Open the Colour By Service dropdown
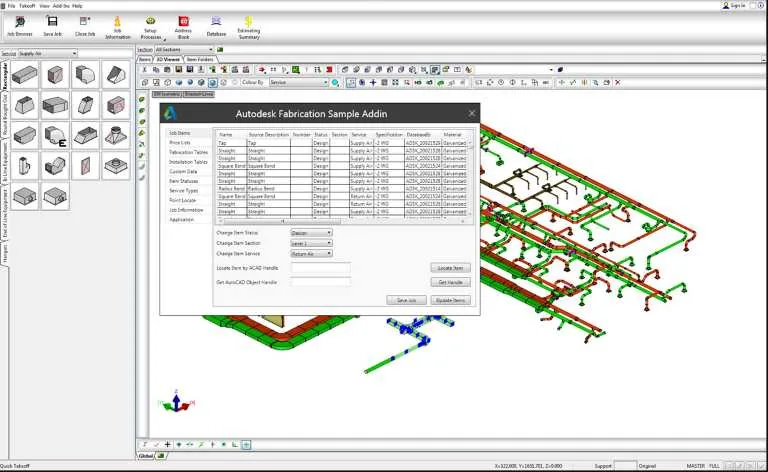 click(x=299, y=82)
